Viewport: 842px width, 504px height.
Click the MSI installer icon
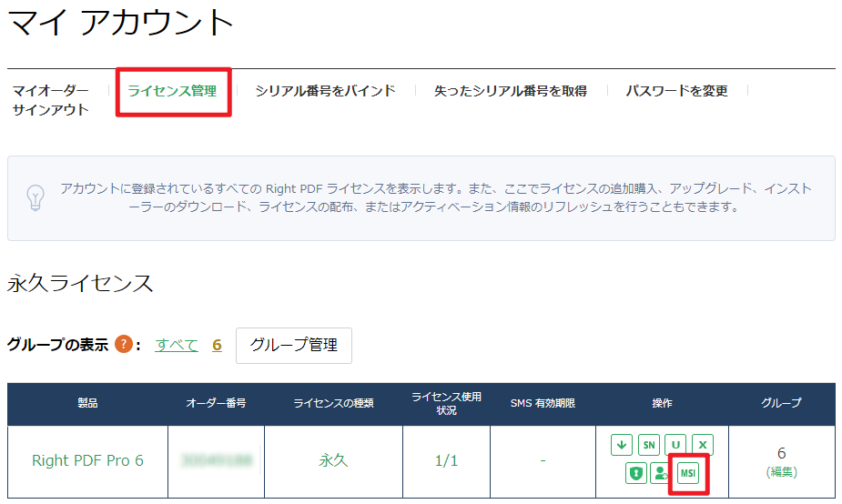688,473
